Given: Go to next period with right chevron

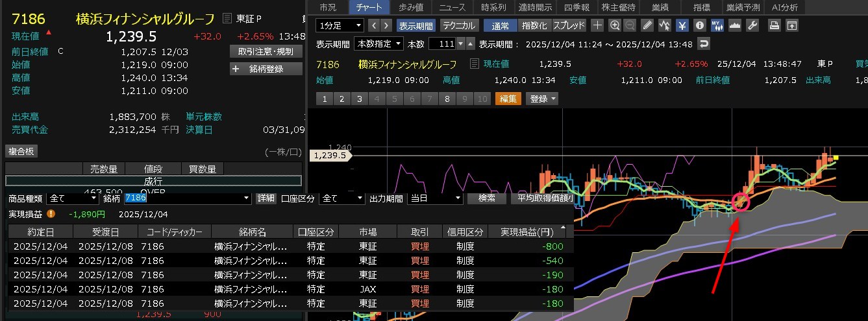Looking at the screenshot, I should (386, 25).
